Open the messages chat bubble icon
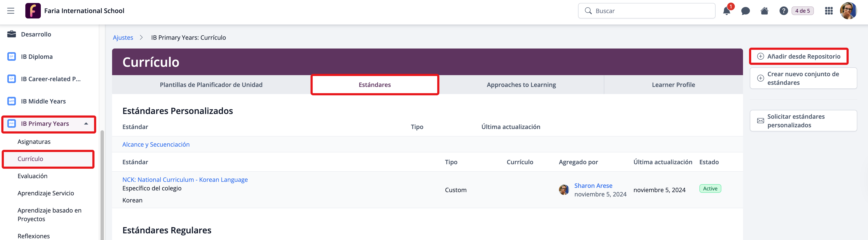The width and height of the screenshot is (868, 240). 745,11
